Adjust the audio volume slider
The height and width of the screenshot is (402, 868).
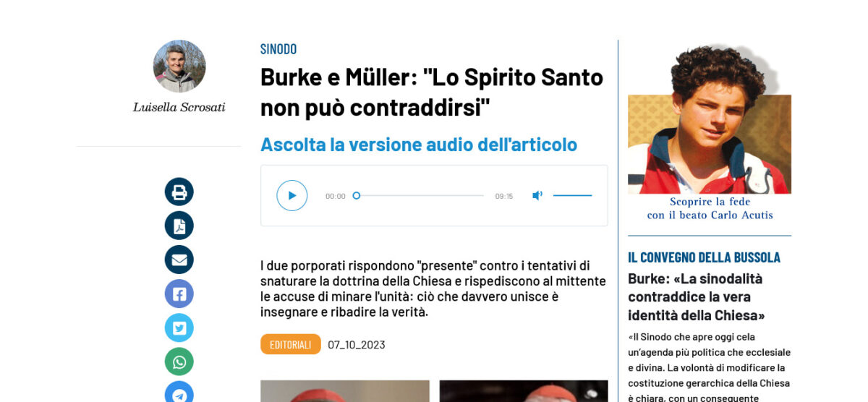(572, 195)
